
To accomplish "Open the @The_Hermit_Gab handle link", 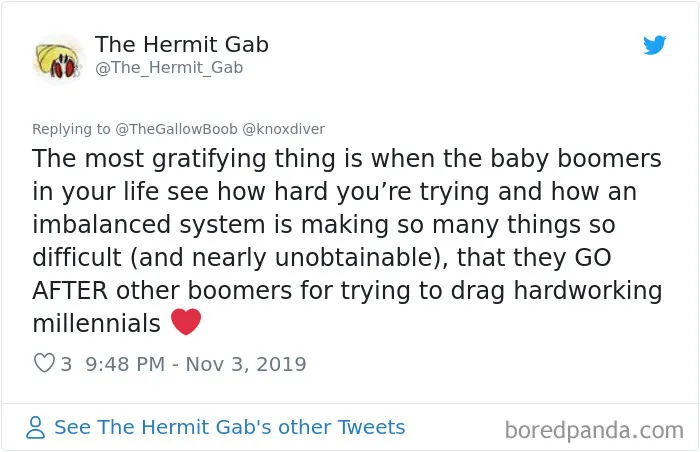I will click(x=169, y=67).
